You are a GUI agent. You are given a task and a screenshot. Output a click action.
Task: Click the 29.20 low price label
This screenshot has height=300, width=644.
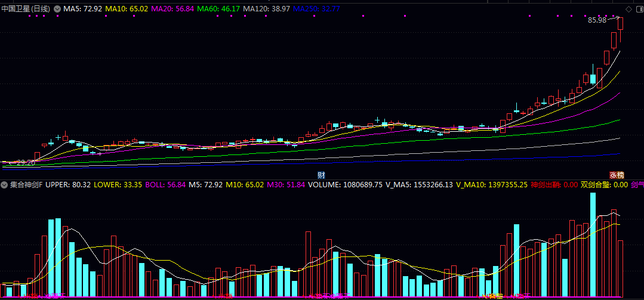(26, 162)
